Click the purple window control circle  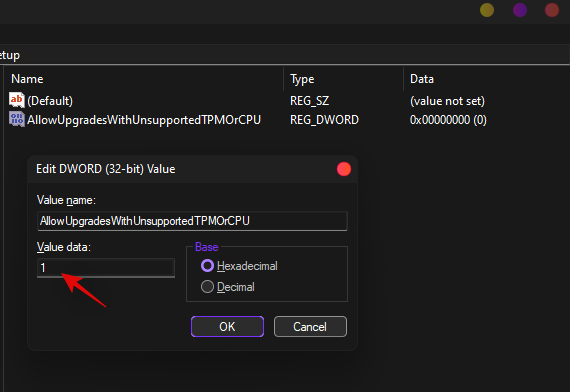tap(520, 10)
